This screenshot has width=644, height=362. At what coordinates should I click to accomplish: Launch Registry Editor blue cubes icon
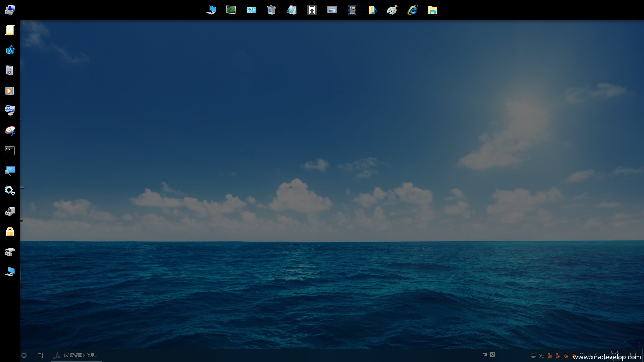pos(10,50)
